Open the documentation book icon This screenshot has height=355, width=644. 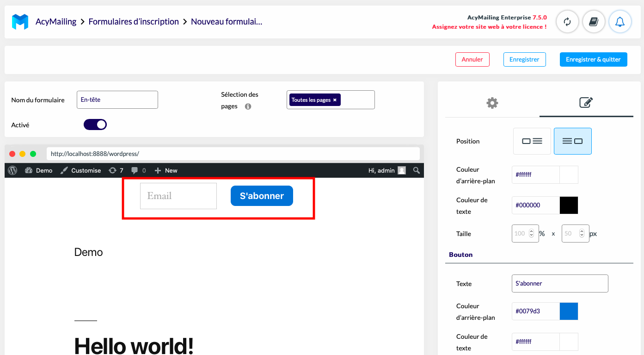point(594,22)
